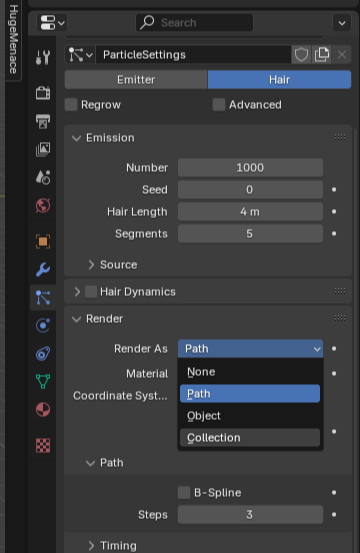Open the World properties tab
Image resolution: width=360 pixels, height=553 pixels.
pyautogui.click(x=43, y=205)
